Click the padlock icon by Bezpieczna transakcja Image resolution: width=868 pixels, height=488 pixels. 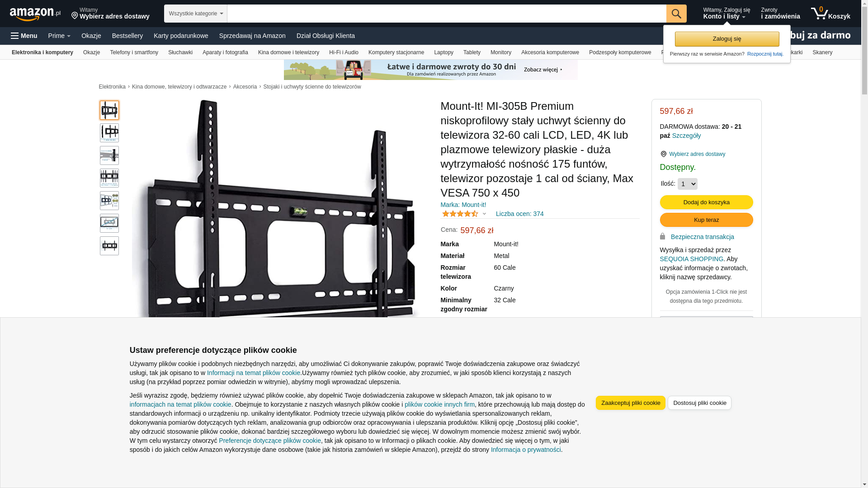pyautogui.click(x=663, y=236)
